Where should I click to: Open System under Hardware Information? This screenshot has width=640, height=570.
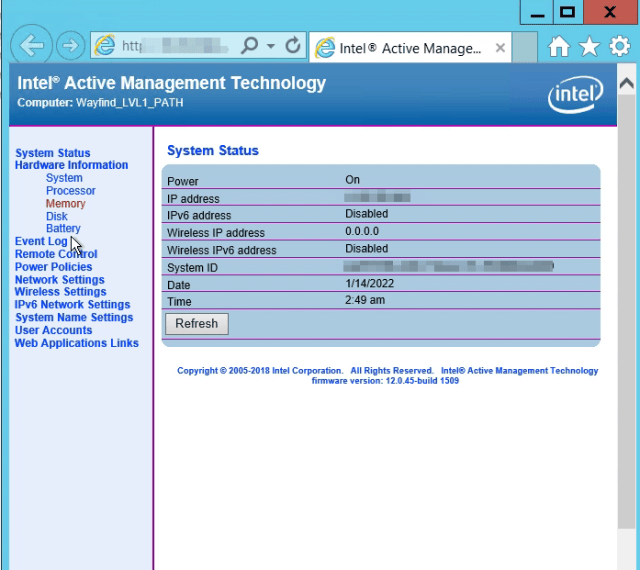64,178
